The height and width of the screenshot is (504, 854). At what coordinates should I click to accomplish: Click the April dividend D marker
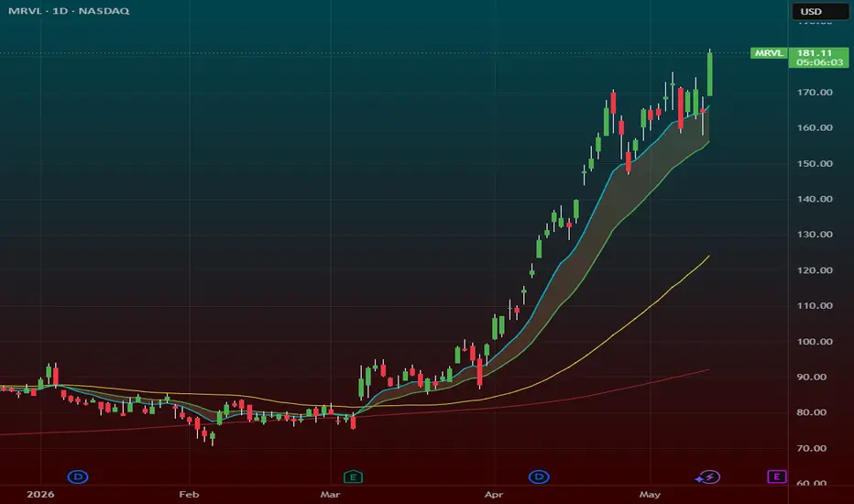[539, 477]
